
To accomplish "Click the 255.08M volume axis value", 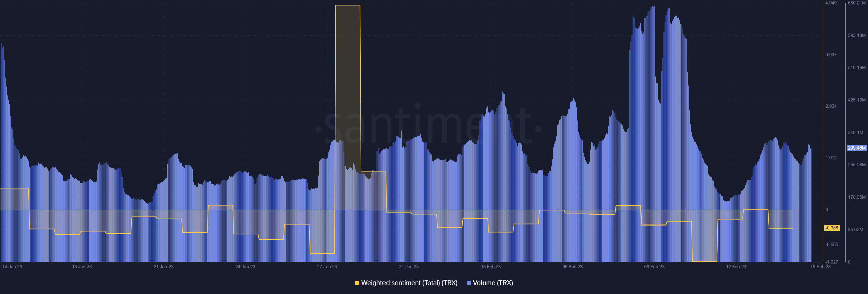I will tap(857, 165).
